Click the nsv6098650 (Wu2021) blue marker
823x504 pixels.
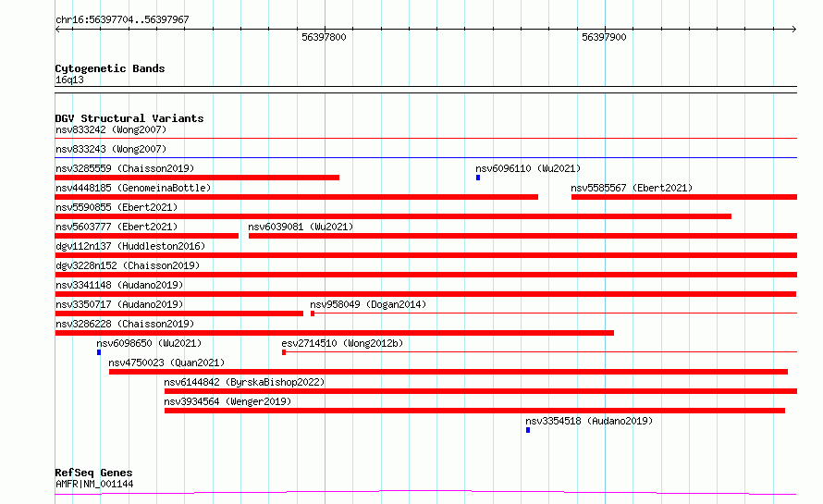click(99, 352)
